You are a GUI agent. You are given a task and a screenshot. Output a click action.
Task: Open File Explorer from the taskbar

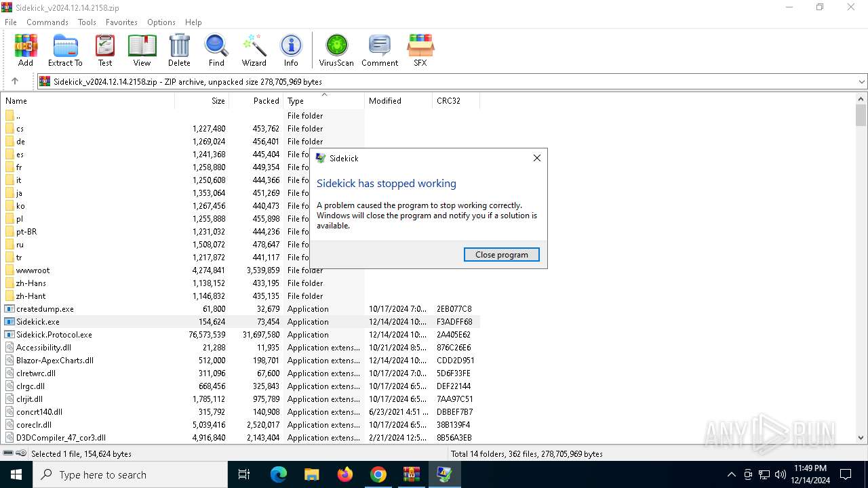click(x=312, y=474)
